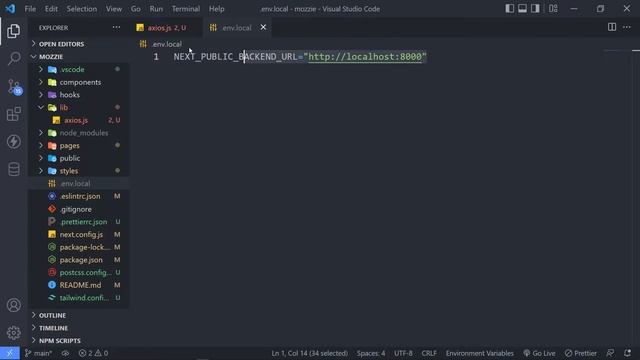The image size is (640, 360).
Task: Open the .gitignore file
Action: (79, 209)
